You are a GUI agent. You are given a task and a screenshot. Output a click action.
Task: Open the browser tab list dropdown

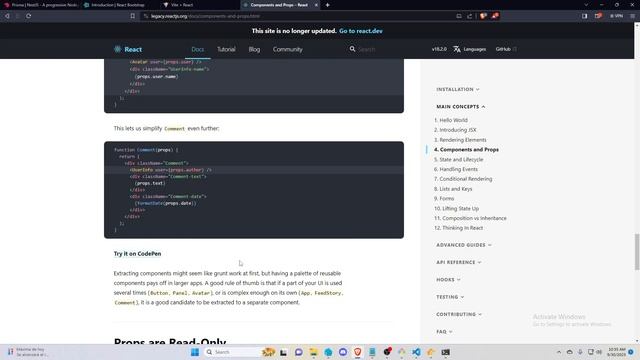click(x=586, y=5)
